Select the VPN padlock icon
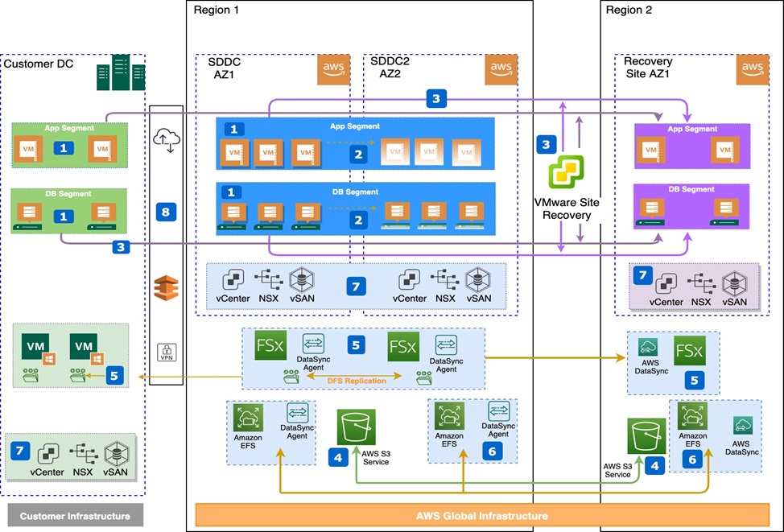Viewport: 784px width, 532px height. pos(167,352)
